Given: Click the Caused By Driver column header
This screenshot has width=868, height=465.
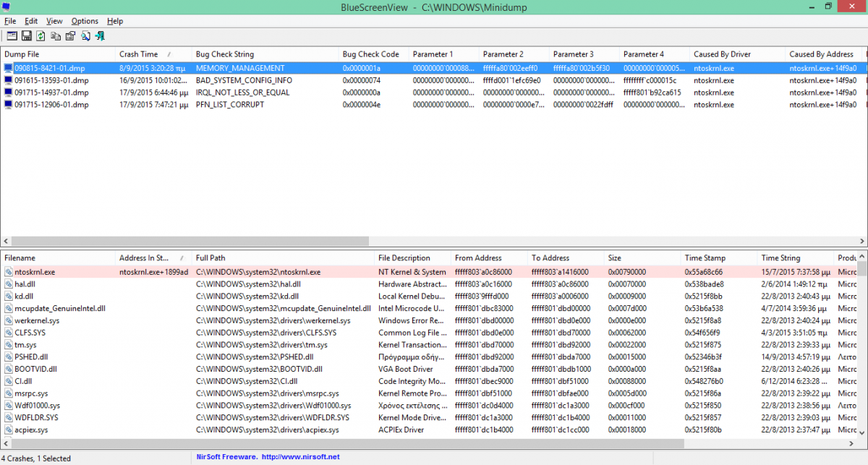Looking at the screenshot, I should [x=722, y=54].
